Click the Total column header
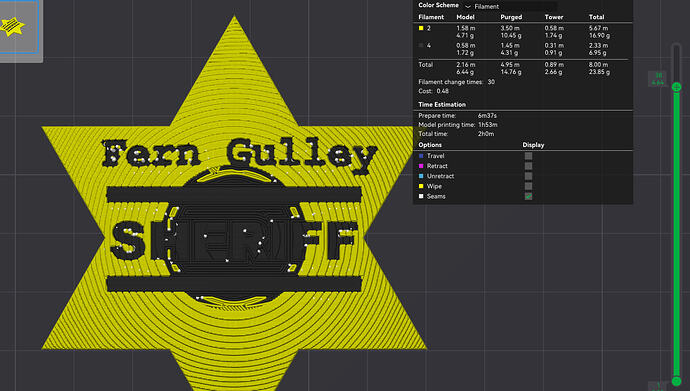 coord(596,17)
